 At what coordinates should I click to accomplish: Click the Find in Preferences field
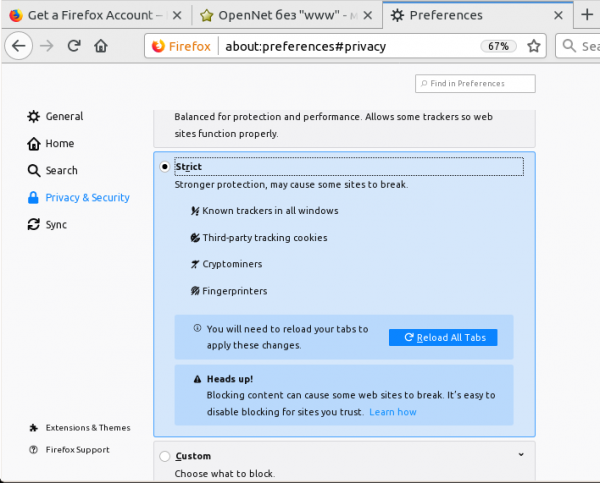pyautogui.click(x=475, y=84)
